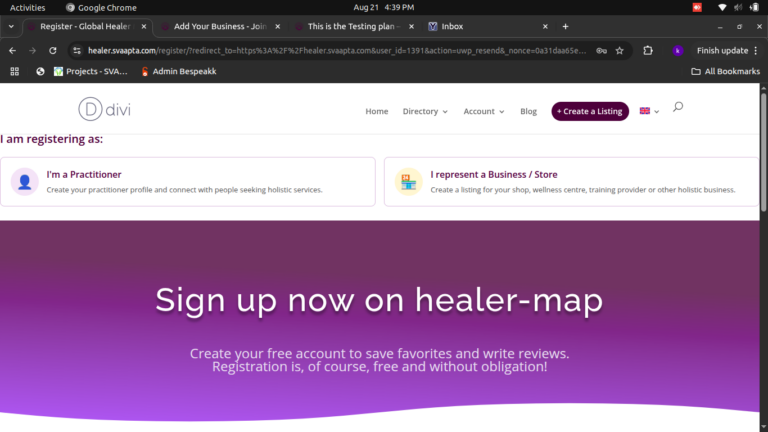Switch to This is the Testing plan tab
The height and width of the screenshot is (432, 768).
click(x=354, y=26)
